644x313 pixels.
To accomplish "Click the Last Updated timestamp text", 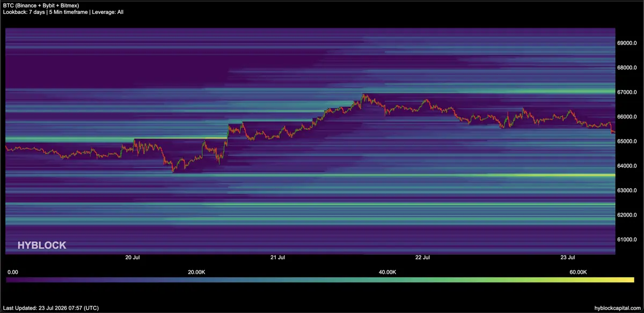I will [x=50, y=308].
